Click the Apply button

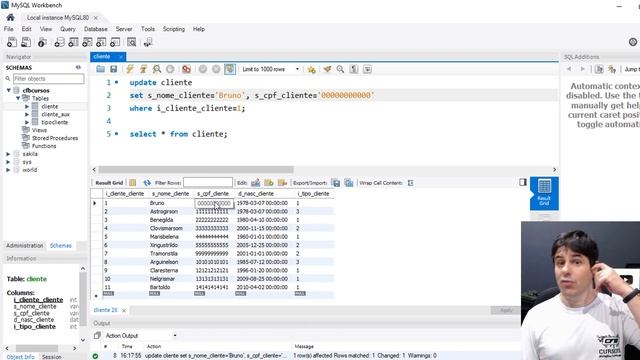505,310
